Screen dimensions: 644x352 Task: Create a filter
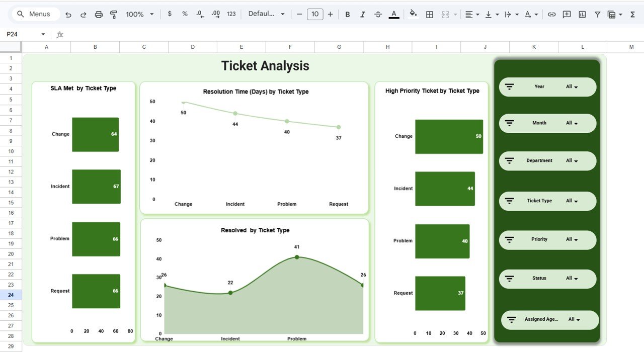pyautogui.click(x=597, y=14)
